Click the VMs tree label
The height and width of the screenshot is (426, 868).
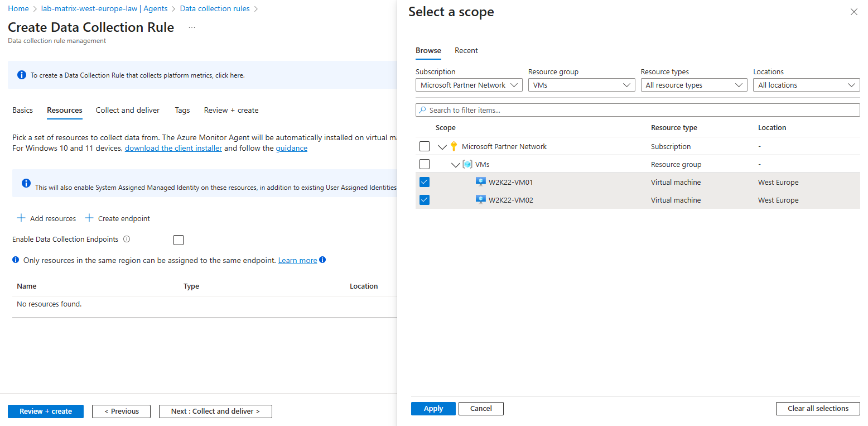pyautogui.click(x=483, y=164)
